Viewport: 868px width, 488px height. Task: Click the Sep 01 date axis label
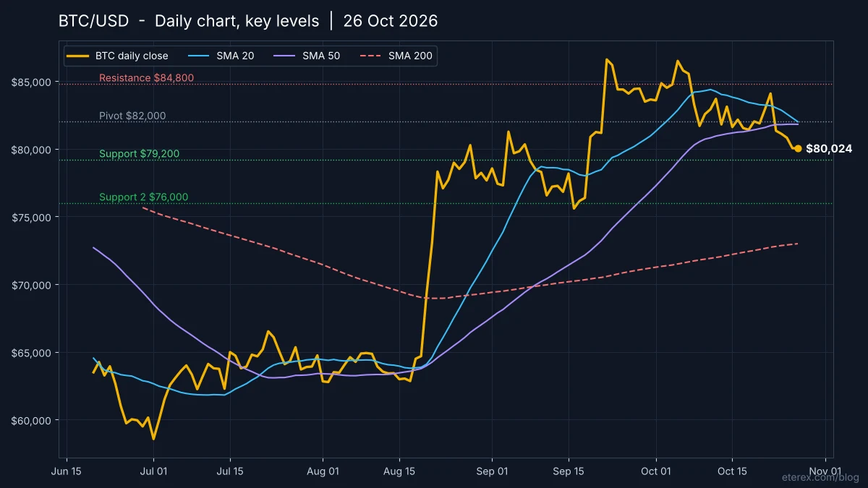coord(492,471)
